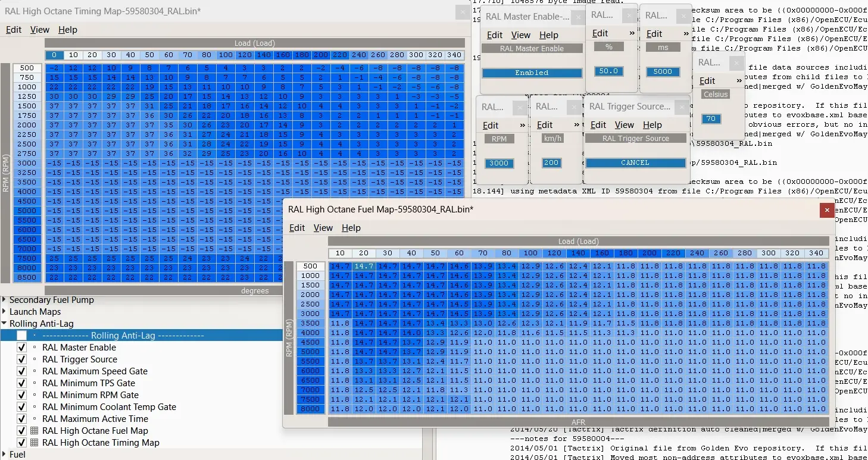
Task: Click the 340 load column header in the Fuel Map
Action: click(x=816, y=253)
